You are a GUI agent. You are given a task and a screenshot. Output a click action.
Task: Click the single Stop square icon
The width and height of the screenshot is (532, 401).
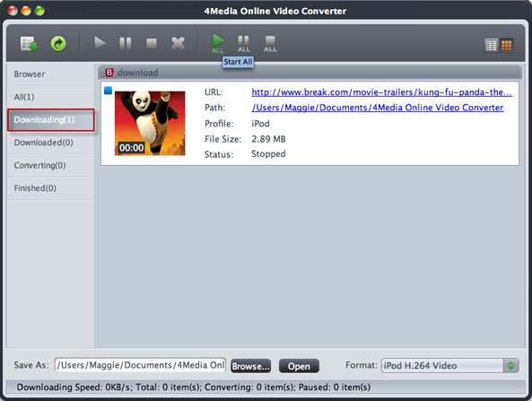tap(152, 43)
